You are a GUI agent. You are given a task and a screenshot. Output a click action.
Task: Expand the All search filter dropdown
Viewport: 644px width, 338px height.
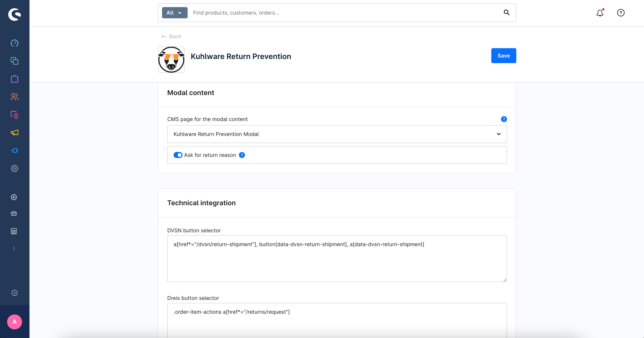(175, 13)
